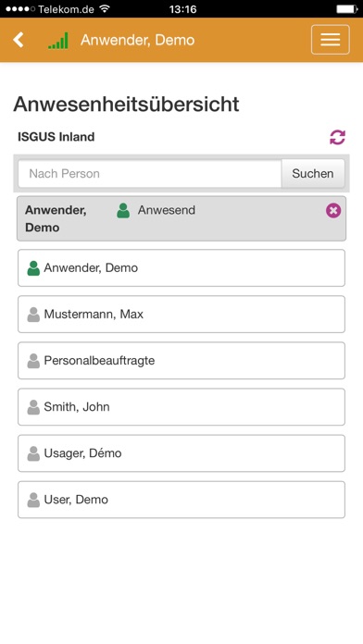Tap the Anwender, Demo title in the header
This screenshot has height=644, width=363.
[x=138, y=41]
